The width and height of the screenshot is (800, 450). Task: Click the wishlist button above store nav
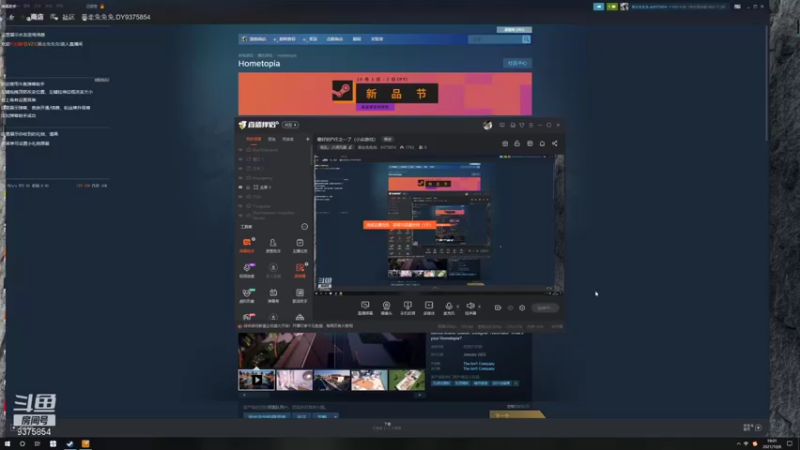pyautogui.click(x=514, y=30)
